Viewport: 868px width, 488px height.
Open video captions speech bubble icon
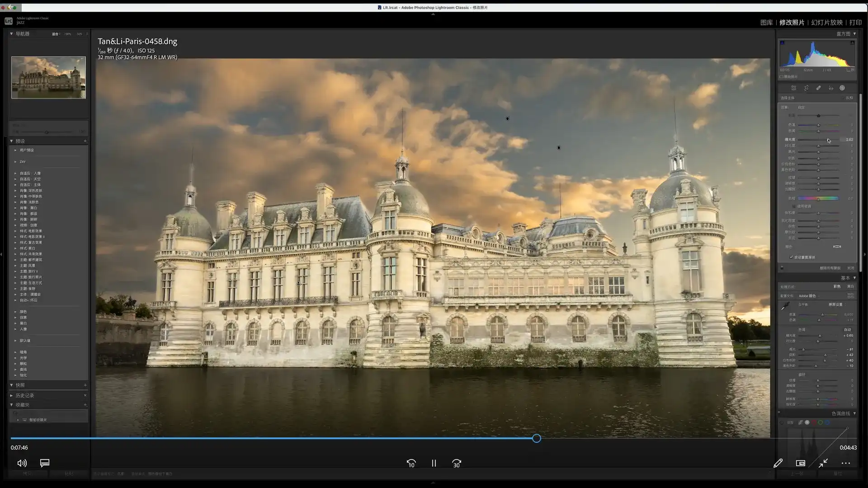[45, 463]
